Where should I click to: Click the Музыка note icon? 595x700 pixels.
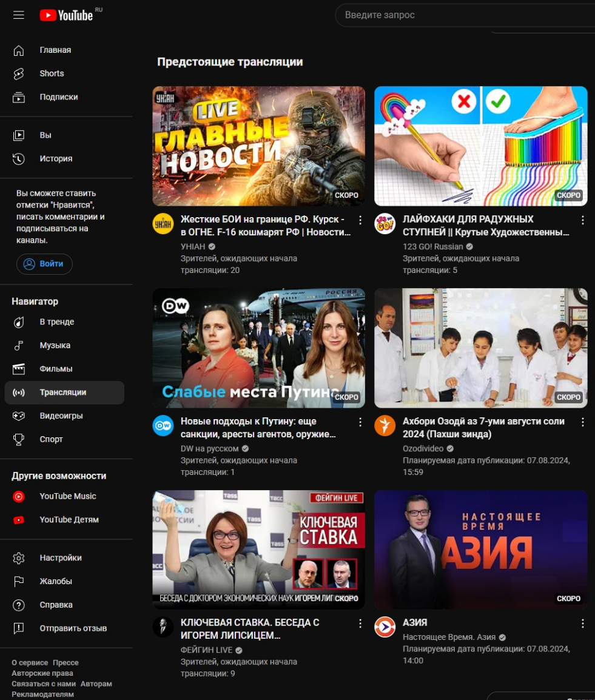click(19, 346)
